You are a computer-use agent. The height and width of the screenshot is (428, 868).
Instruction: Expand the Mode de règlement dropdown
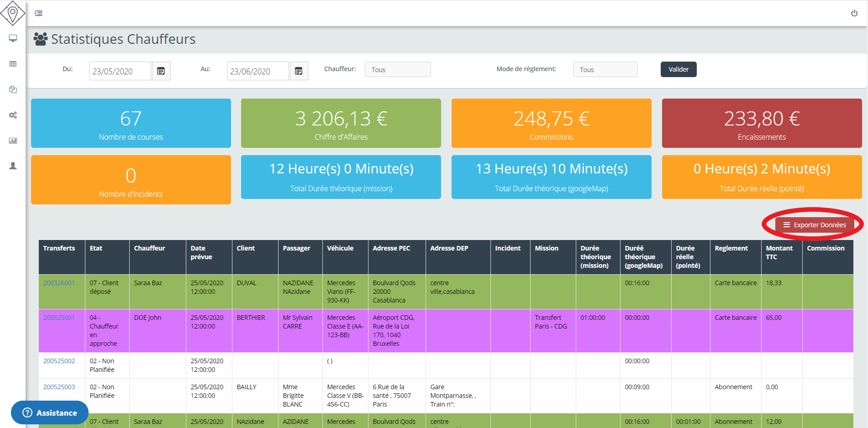[x=605, y=69]
